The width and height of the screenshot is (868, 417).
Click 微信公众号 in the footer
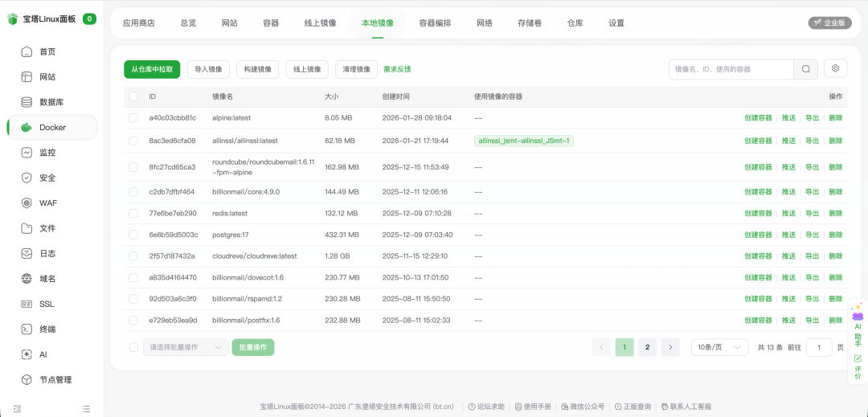pos(583,407)
